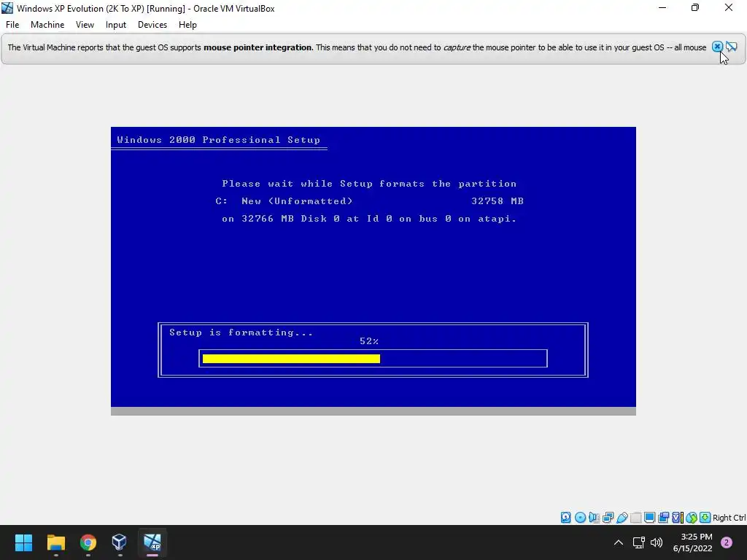This screenshot has width=747, height=560.
Task: Click the keyboard capture green arrow icon
Action: click(705, 518)
